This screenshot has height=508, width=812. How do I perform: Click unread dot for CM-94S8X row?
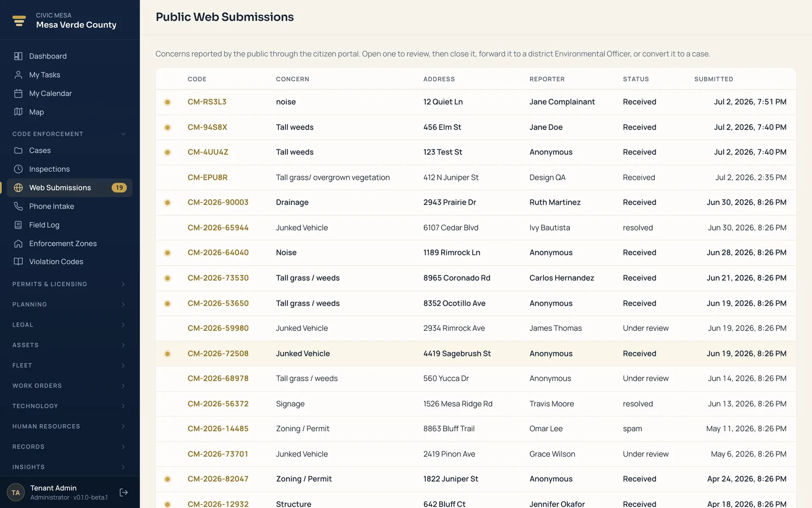pyautogui.click(x=167, y=128)
